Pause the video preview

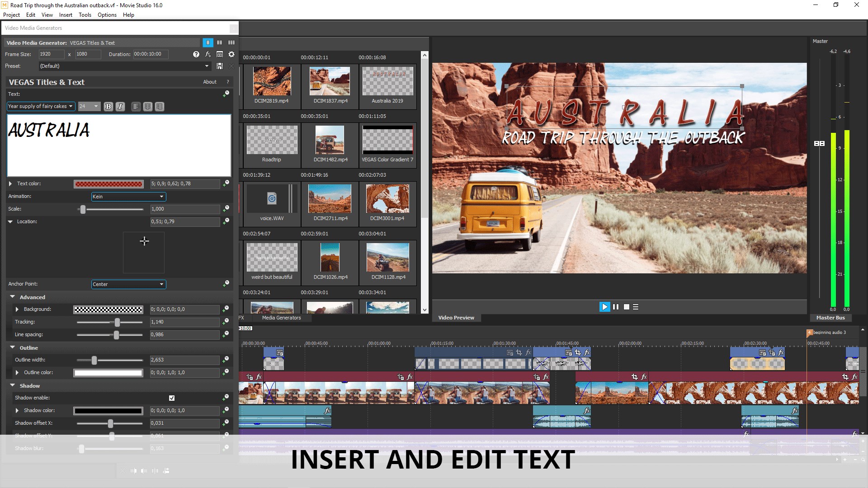[616, 307]
